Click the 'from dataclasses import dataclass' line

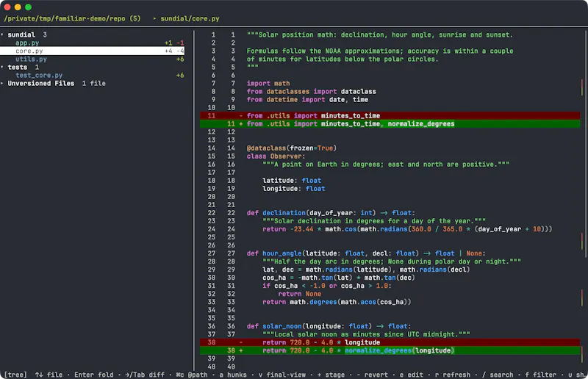coord(311,92)
